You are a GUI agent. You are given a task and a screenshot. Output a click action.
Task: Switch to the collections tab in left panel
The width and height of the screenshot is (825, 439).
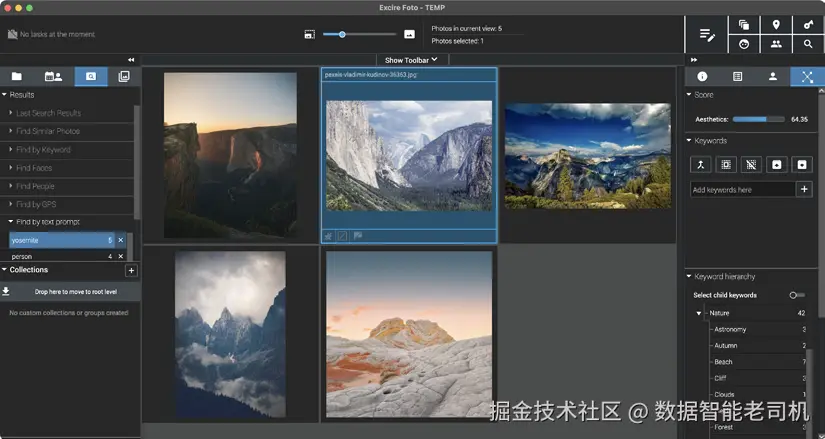tap(124, 76)
